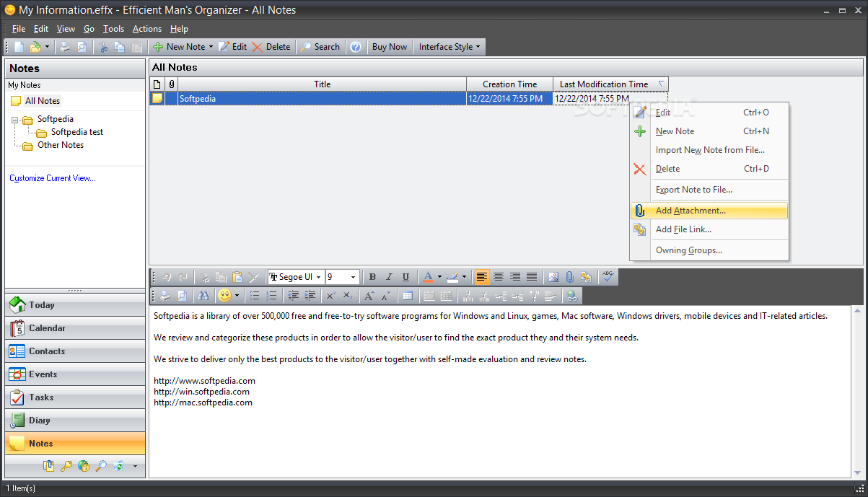Click print preview icon in main toolbar
This screenshot has height=497, width=868.
pos(82,47)
